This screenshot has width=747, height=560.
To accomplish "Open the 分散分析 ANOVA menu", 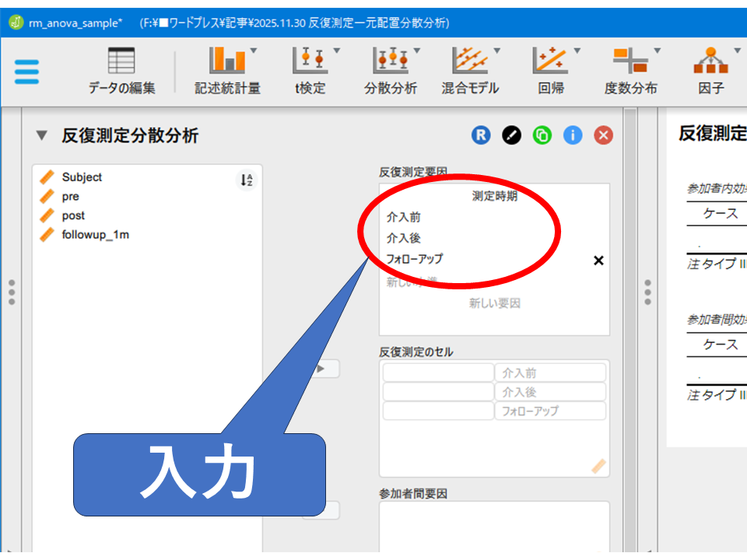I will tap(391, 71).
